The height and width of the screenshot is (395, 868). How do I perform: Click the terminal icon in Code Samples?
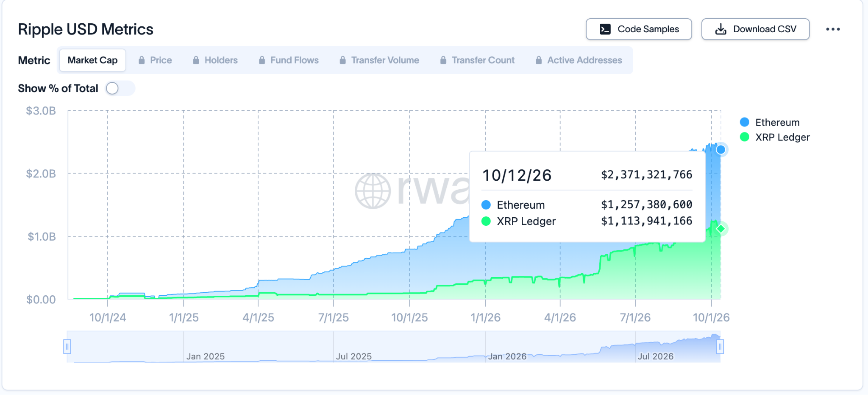[605, 29]
